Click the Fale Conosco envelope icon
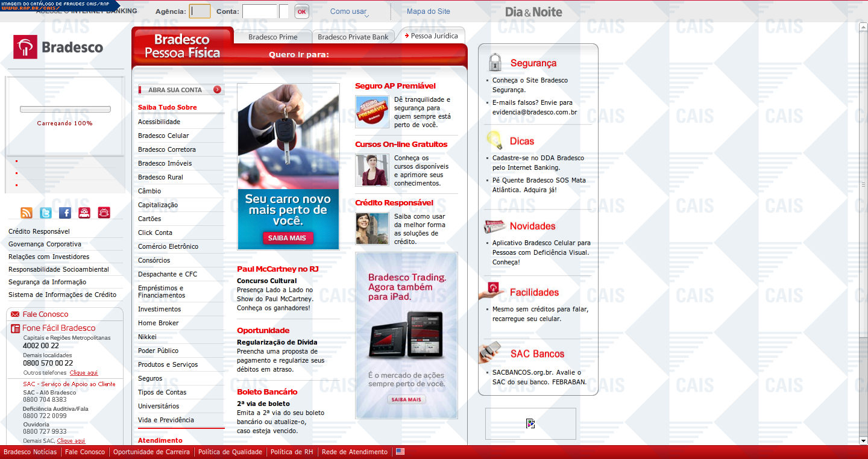This screenshot has width=868, height=459. click(15, 314)
